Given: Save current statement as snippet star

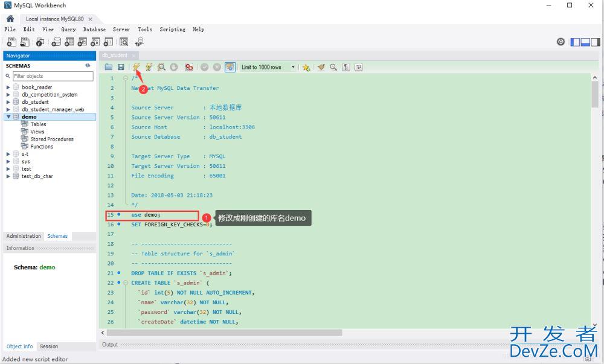Looking at the screenshot, I should 306,68.
